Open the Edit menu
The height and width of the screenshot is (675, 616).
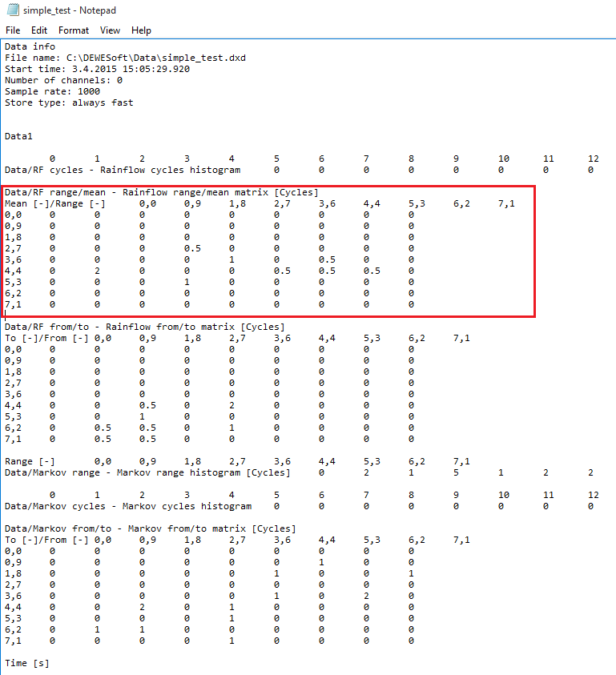pos(39,30)
